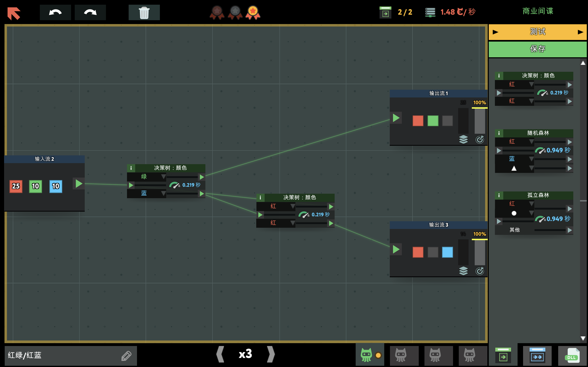Click the blue 10 swatch in input stream
Image resolution: width=588 pixels, height=367 pixels.
click(x=56, y=186)
